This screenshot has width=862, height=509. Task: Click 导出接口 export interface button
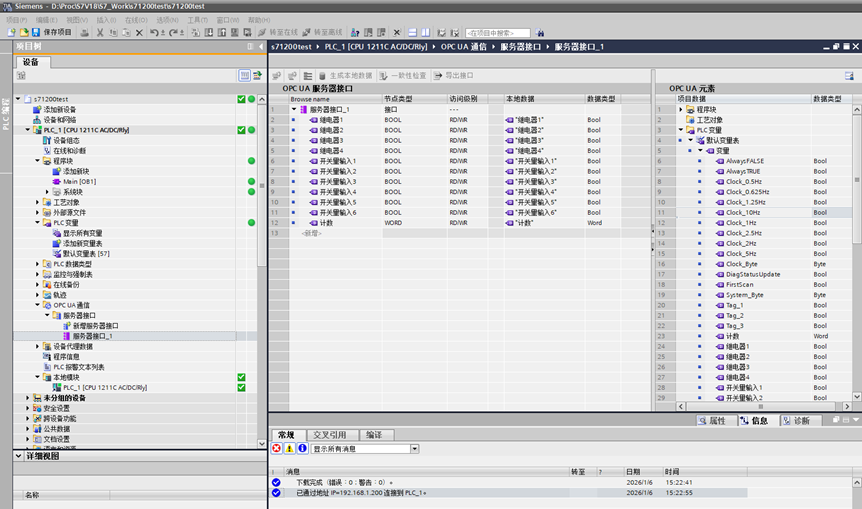pyautogui.click(x=454, y=76)
